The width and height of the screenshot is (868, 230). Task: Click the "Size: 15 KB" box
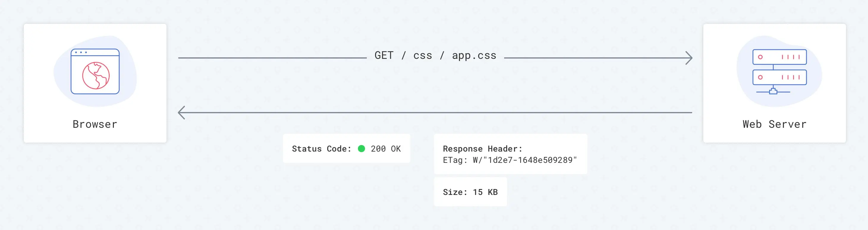470,192
